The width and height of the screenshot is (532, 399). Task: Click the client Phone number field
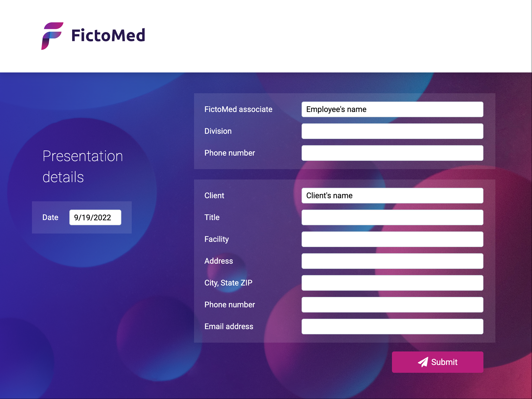(392, 305)
